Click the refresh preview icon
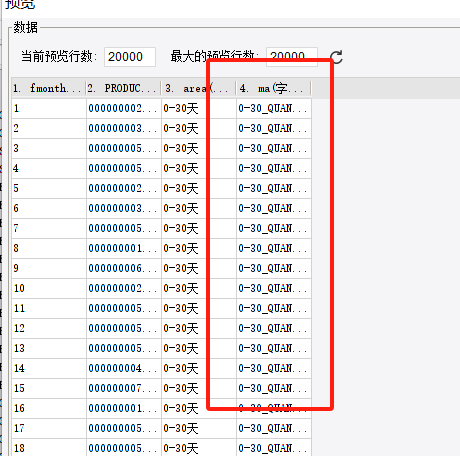This screenshot has width=460, height=456. (x=337, y=57)
